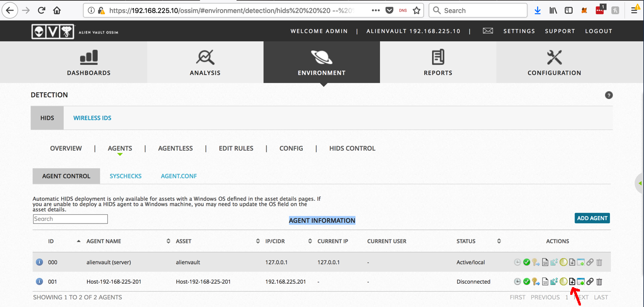Toggle the Firefox sidebar icon
Image resolution: width=644 pixels, height=307 pixels.
(x=569, y=10)
